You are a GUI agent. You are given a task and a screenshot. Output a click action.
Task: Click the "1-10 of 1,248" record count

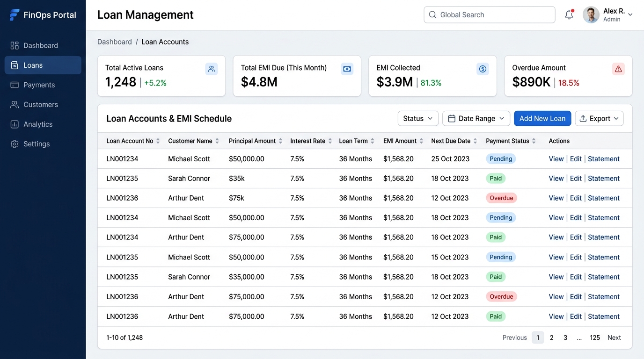click(124, 337)
